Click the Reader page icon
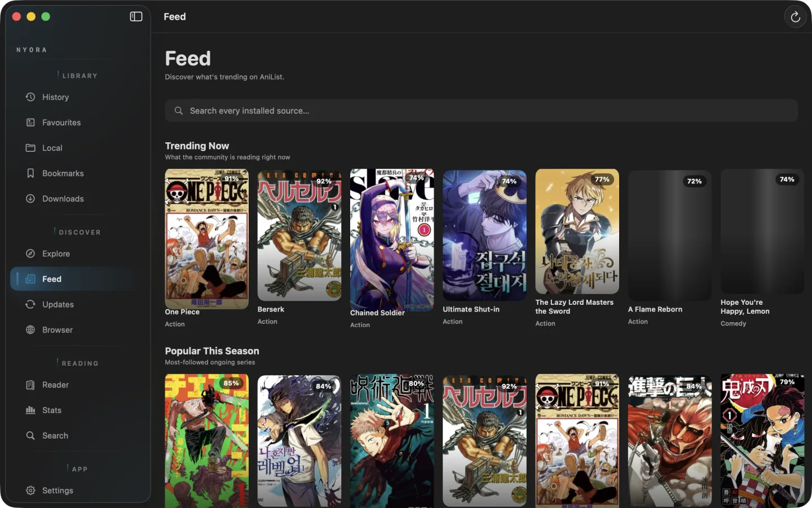 [x=30, y=385]
